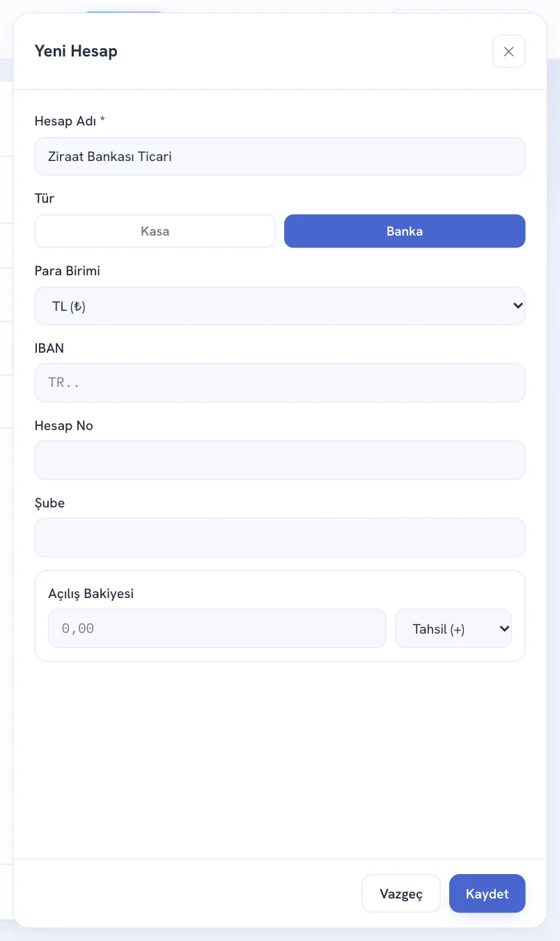Screen dimensions: 560x941
Task: Click the Açılış Bakiyesi amount field
Action: pyautogui.click(x=217, y=629)
